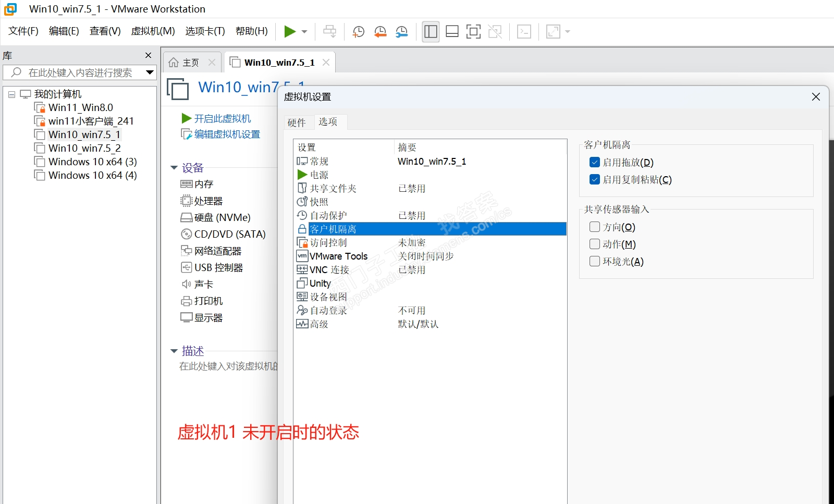Click the send Ctrl+Alt+Del toolbar icon

(330, 32)
